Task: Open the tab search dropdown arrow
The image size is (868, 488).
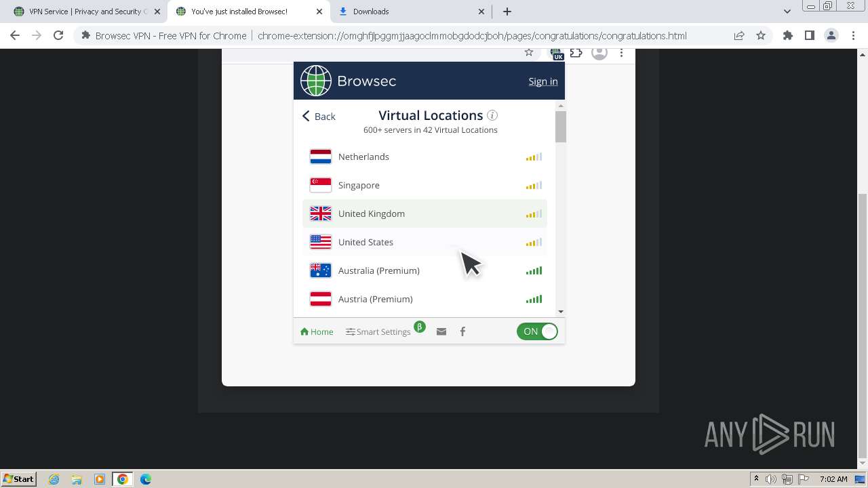Action: coord(787,12)
